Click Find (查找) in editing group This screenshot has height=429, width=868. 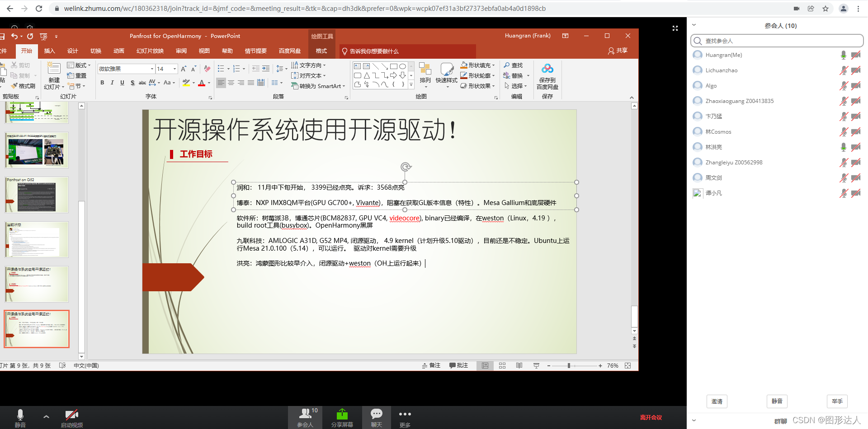[514, 65]
